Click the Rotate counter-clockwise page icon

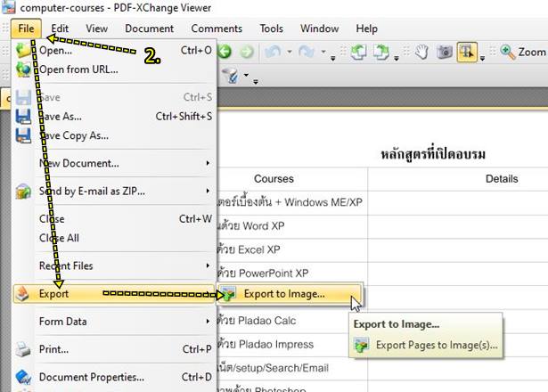358,52
